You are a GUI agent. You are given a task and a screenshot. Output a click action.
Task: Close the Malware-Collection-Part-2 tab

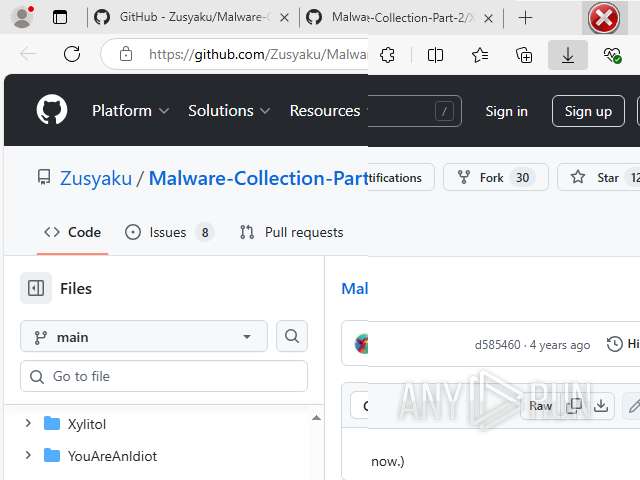[x=488, y=18]
